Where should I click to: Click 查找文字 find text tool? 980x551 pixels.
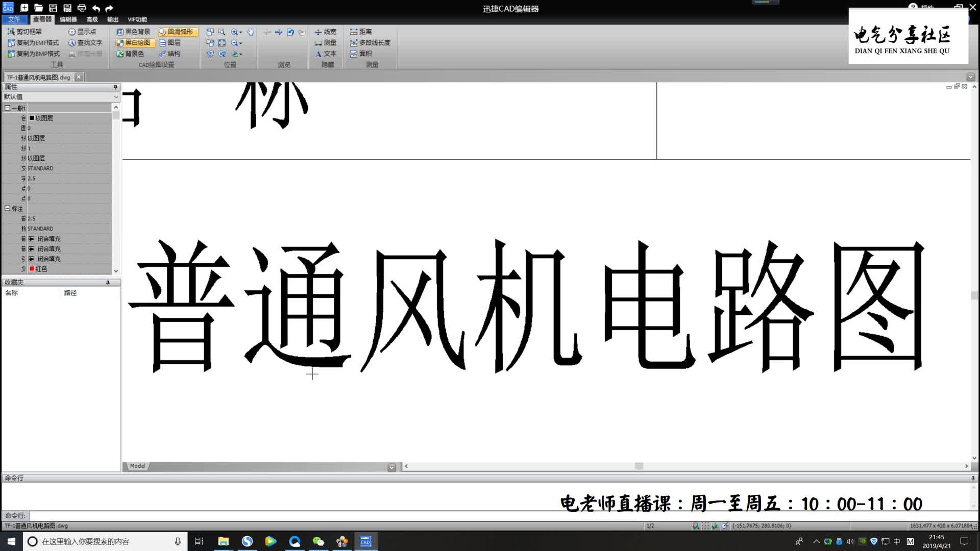pyautogui.click(x=85, y=43)
